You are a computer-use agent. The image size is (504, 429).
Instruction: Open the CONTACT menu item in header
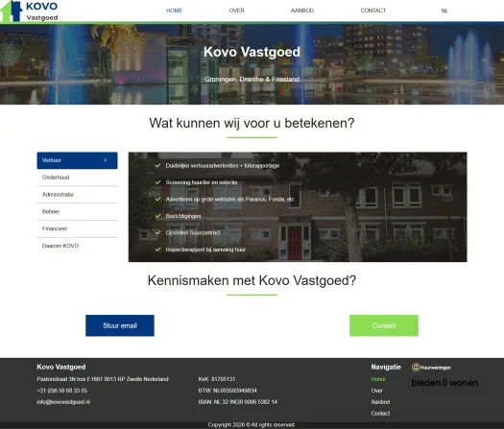pos(372,11)
